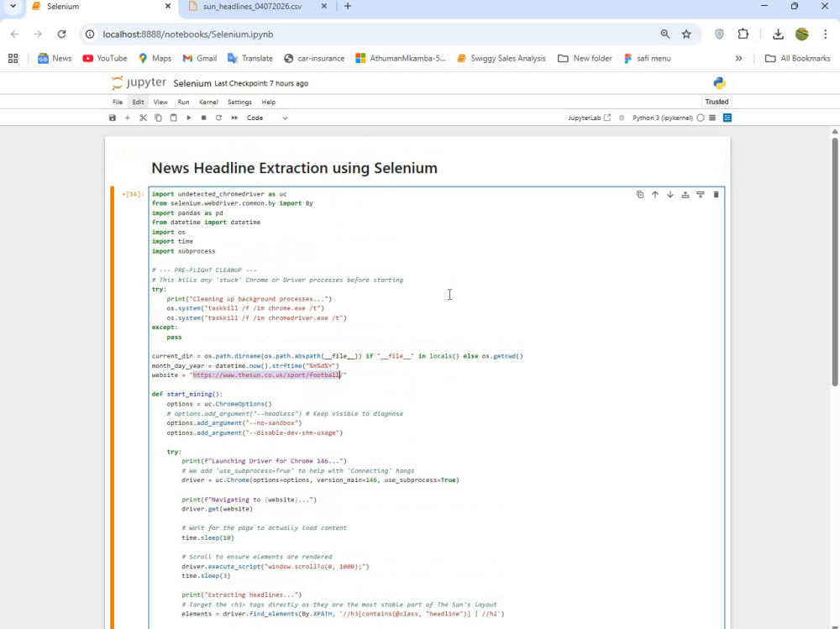The image size is (840, 629).
Task: Open the New folder bookmark folder
Action: (585, 59)
